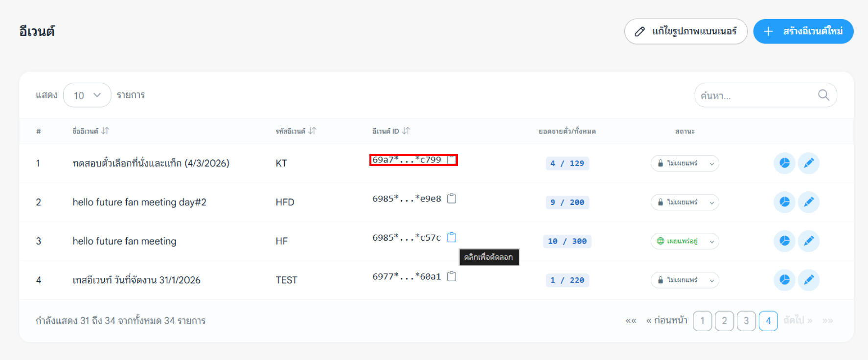Copy event ID 6977*...*60a1 to clipboard

pos(452,276)
